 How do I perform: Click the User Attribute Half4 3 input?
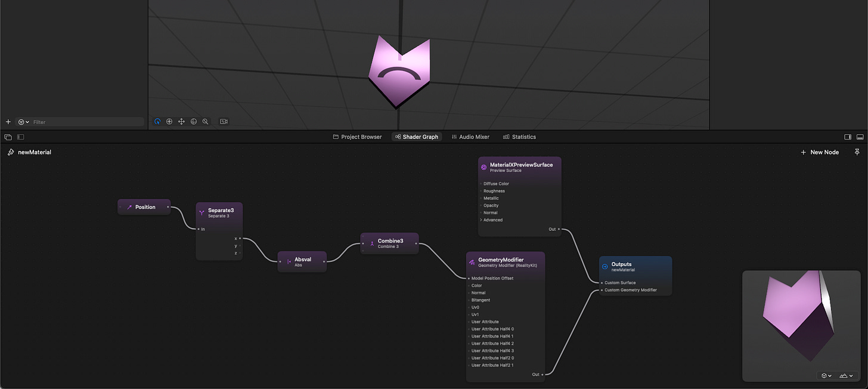pyautogui.click(x=492, y=351)
